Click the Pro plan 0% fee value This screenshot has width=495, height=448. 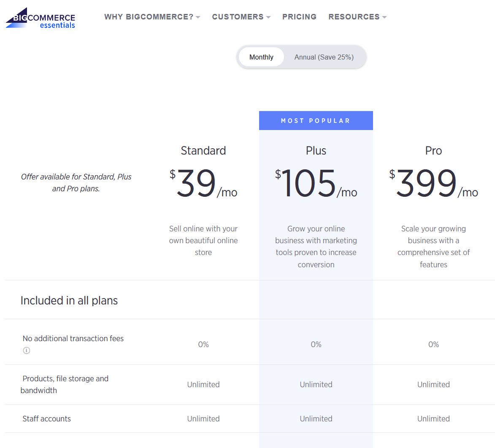click(433, 345)
